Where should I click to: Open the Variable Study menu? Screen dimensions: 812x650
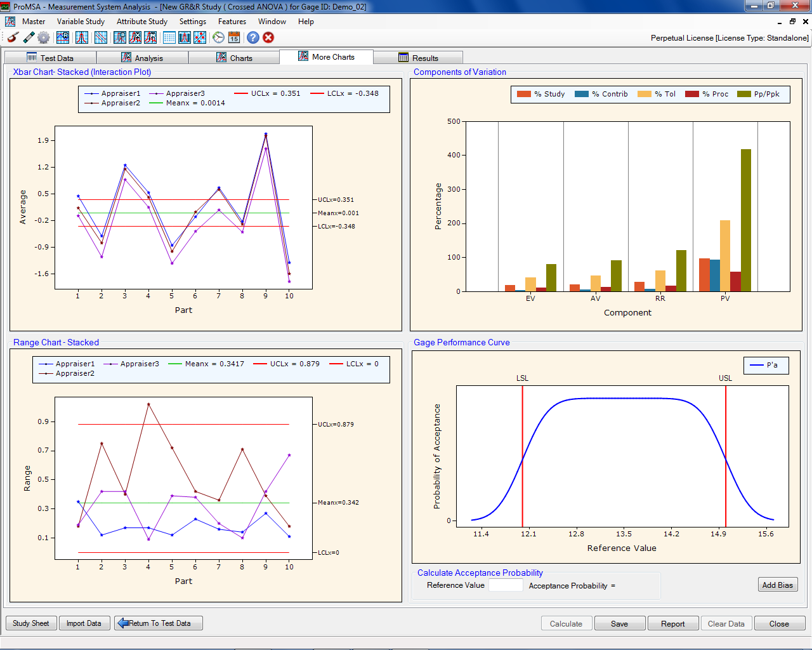click(81, 22)
